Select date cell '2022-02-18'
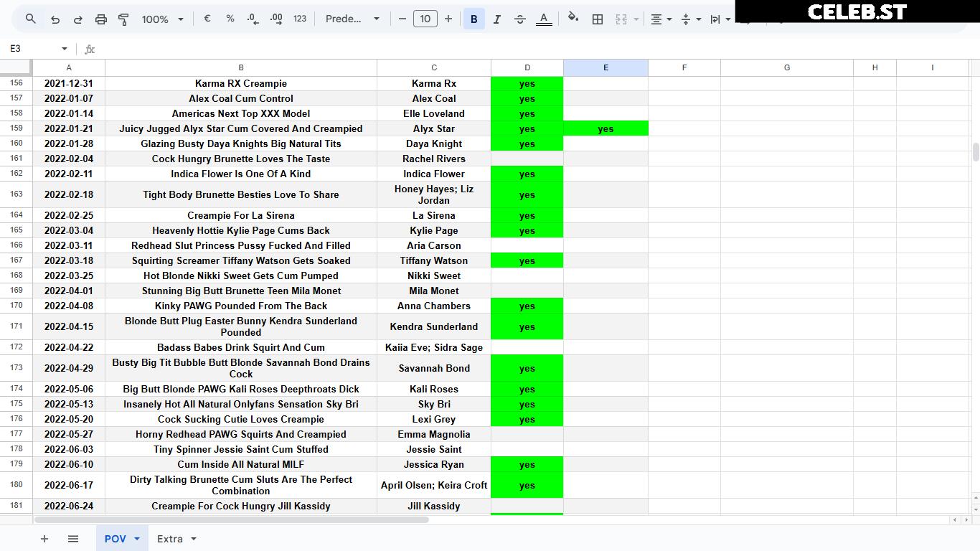 69,194
